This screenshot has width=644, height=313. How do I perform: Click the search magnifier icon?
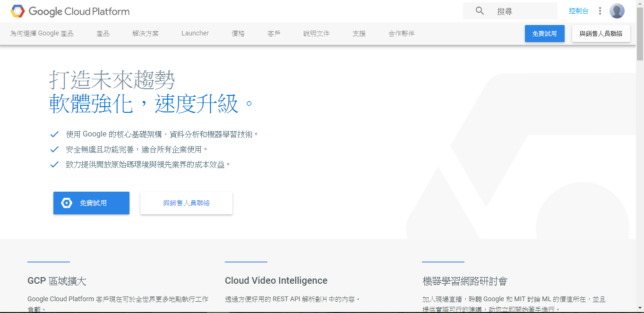(480, 11)
